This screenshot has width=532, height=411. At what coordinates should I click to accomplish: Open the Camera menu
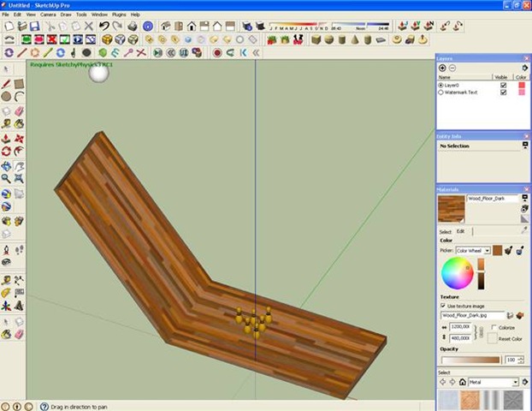pos(49,15)
